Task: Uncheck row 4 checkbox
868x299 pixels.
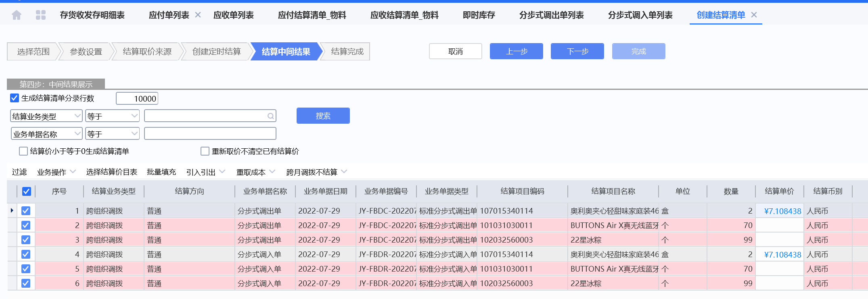Action: click(x=26, y=254)
